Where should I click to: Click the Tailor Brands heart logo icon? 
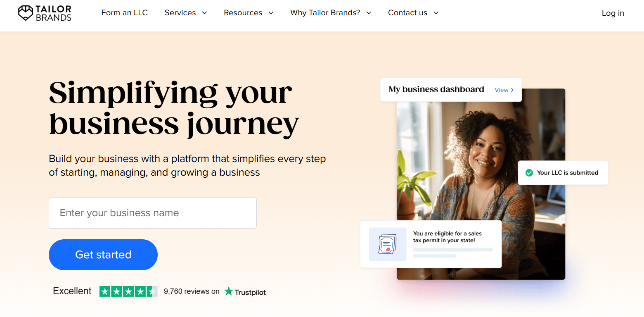(x=26, y=13)
